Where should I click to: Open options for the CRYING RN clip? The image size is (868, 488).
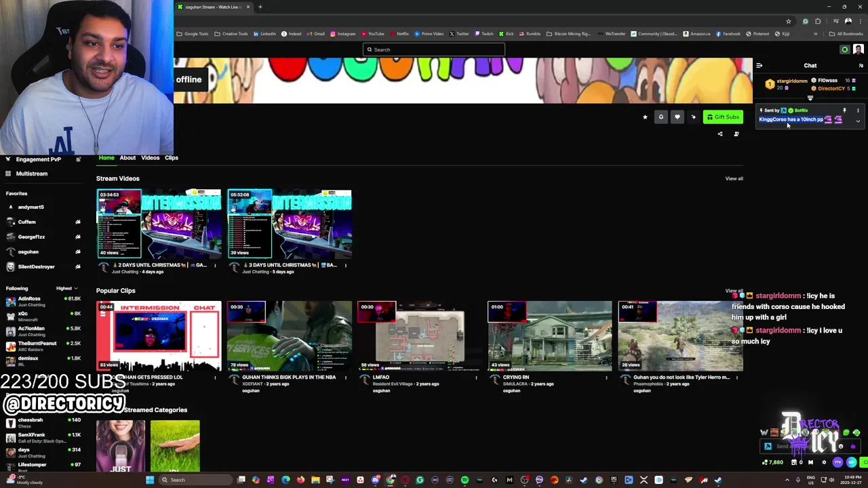pyautogui.click(x=607, y=378)
